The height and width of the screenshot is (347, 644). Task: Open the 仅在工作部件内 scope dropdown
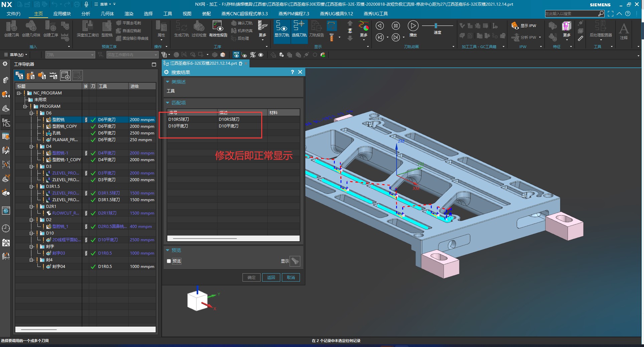[x=132, y=55]
